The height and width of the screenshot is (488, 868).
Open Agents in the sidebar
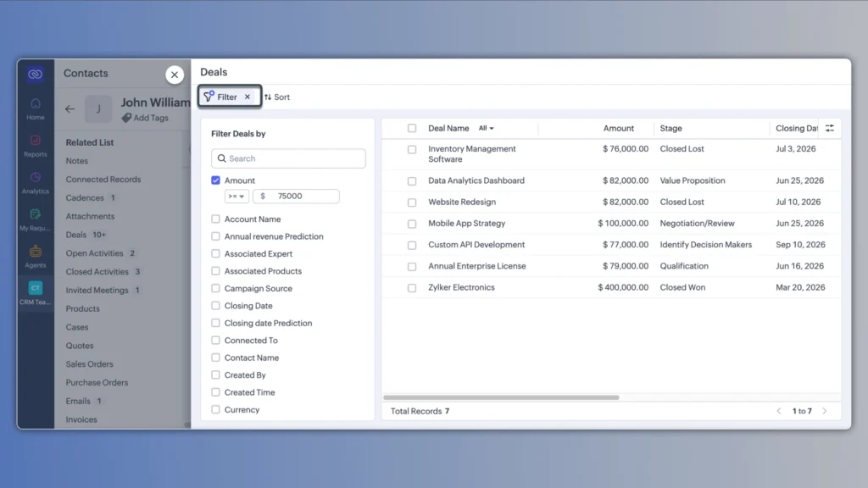point(36,257)
